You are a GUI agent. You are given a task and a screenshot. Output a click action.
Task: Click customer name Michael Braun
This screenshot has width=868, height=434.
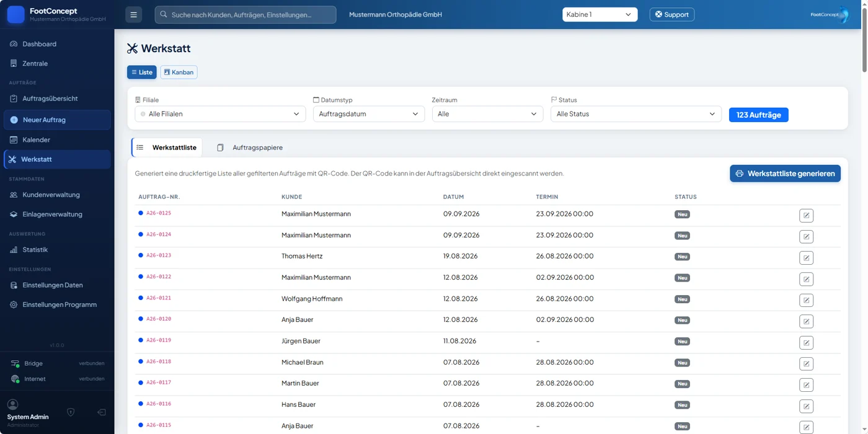coord(303,362)
